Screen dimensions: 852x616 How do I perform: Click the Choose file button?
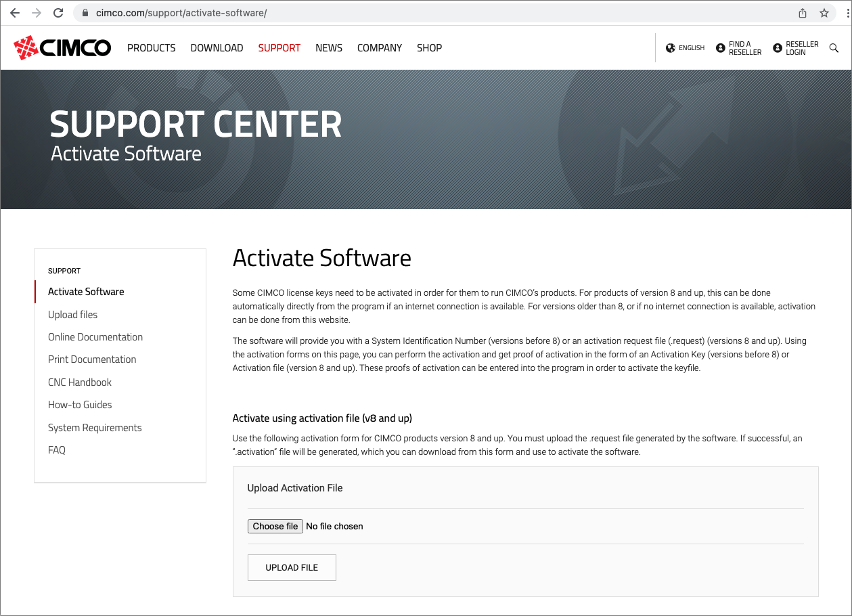tap(275, 526)
